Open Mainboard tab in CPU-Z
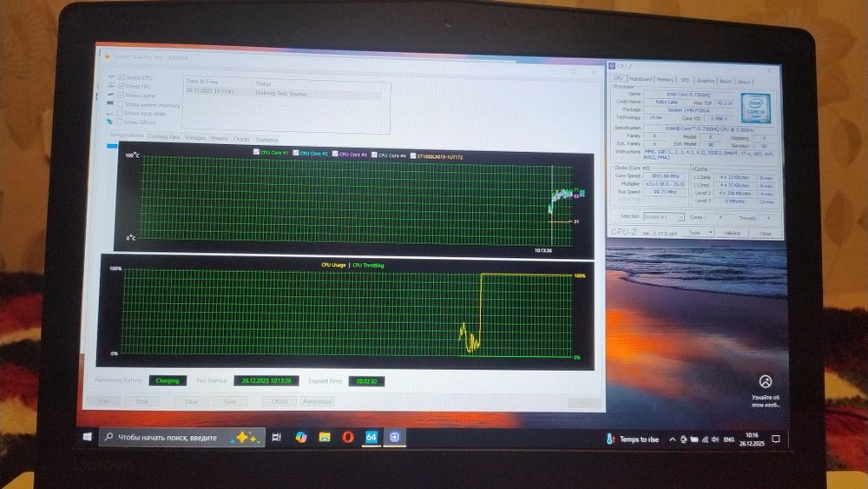This screenshot has height=489, width=868. click(x=641, y=79)
